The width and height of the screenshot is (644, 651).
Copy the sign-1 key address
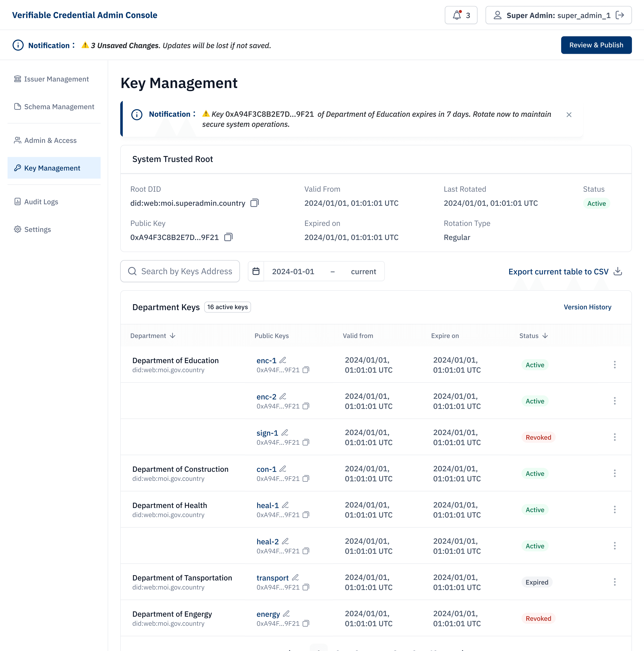click(x=306, y=442)
